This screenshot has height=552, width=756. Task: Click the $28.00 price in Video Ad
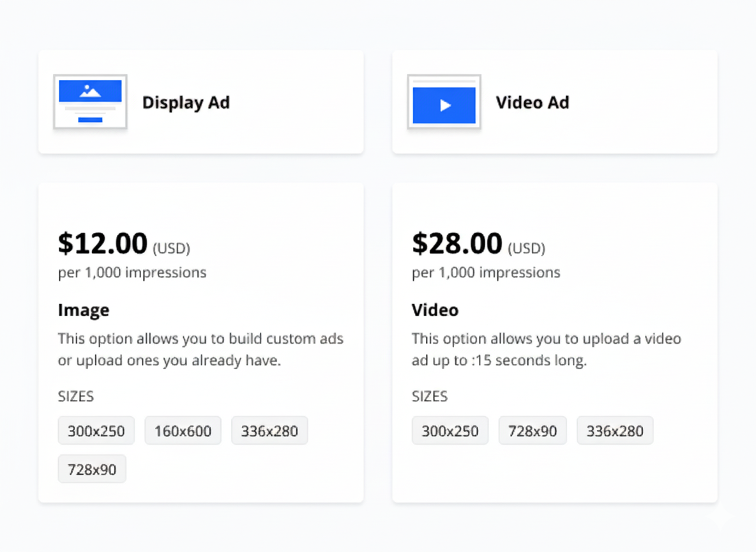pyautogui.click(x=457, y=243)
